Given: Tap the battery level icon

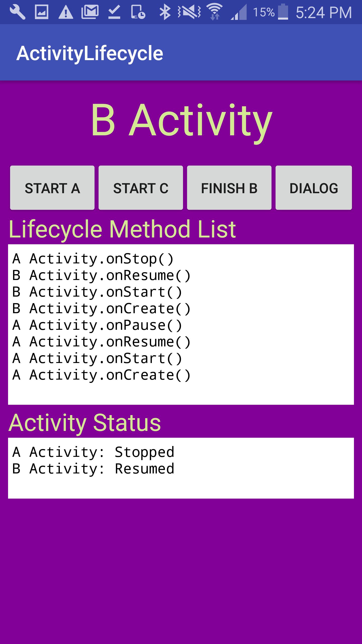Looking at the screenshot, I should point(283,12).
